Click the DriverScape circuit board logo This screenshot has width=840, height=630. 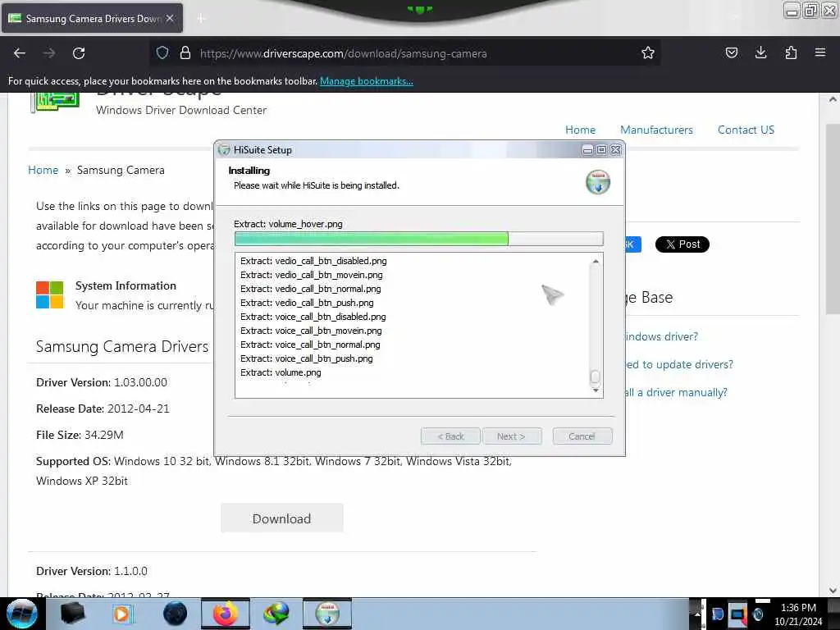[55, 103]
